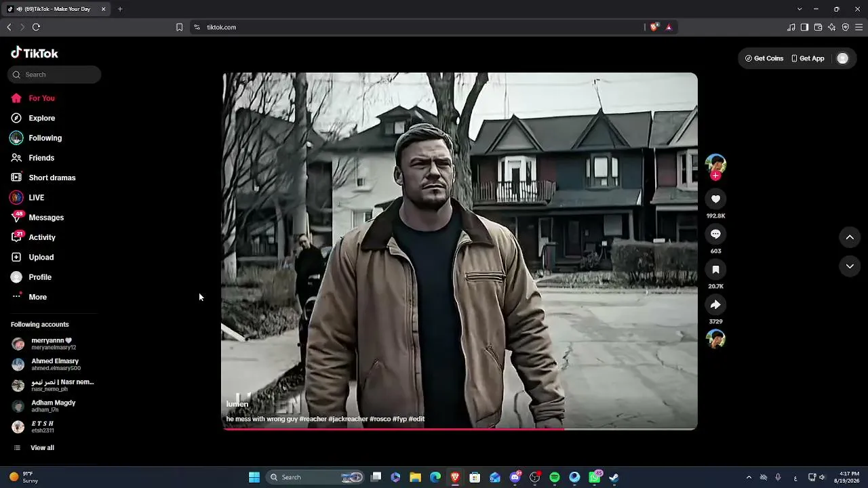Share the video using the arrow icon
This screenshot has height=488, width=868.
pos(715,304)
